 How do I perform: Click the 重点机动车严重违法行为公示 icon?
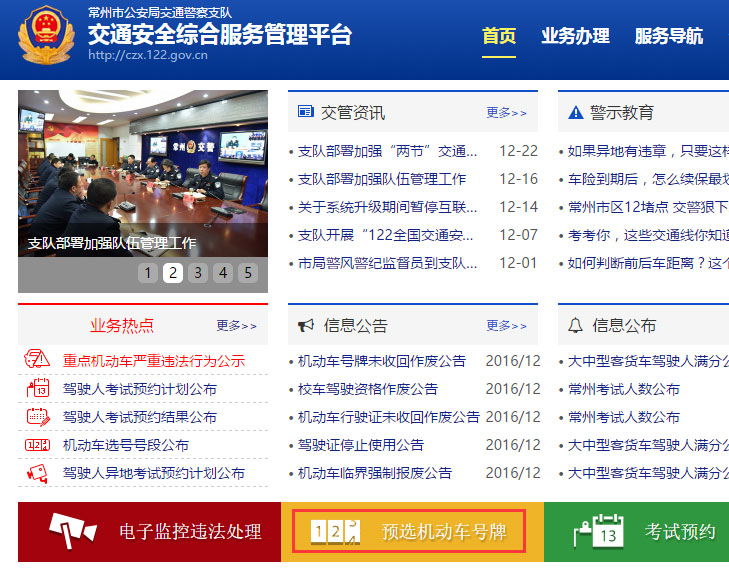tap(37, 361)
